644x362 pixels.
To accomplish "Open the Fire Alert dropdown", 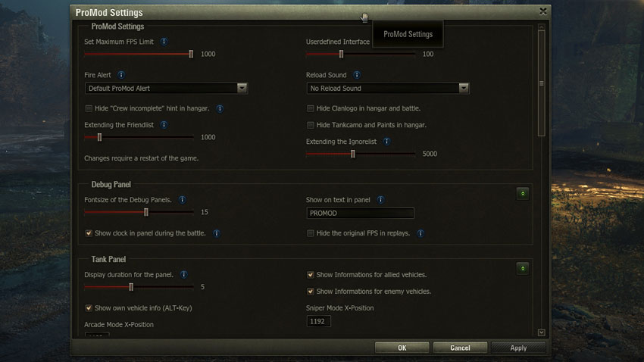I will tap(167, 89).
